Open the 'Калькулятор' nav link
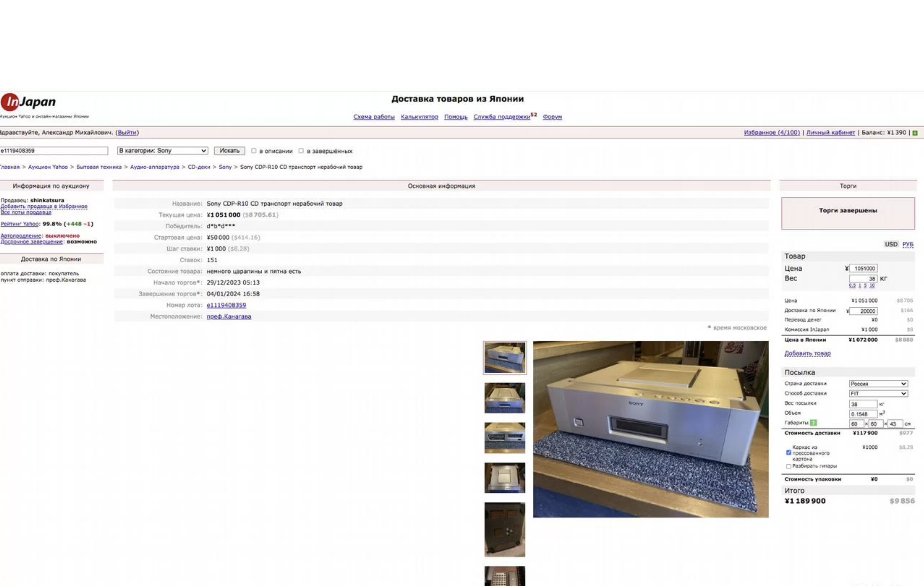Image resolution: width=924 pixels, height=586 pixels. (419, 117)
